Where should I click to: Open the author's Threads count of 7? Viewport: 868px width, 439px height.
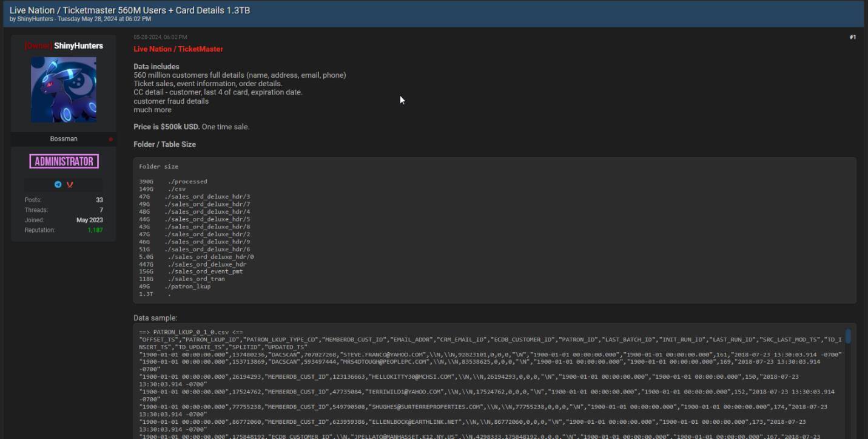(101, 210)
